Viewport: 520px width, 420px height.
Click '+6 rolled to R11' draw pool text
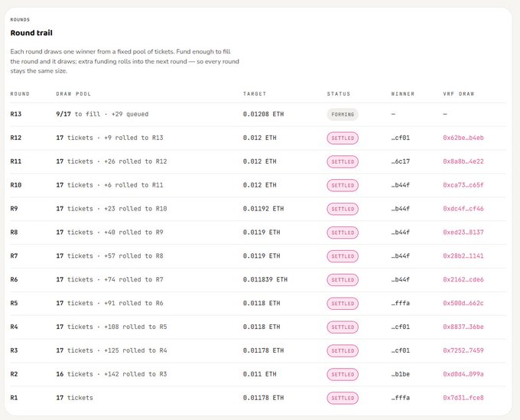click(134, 185)
